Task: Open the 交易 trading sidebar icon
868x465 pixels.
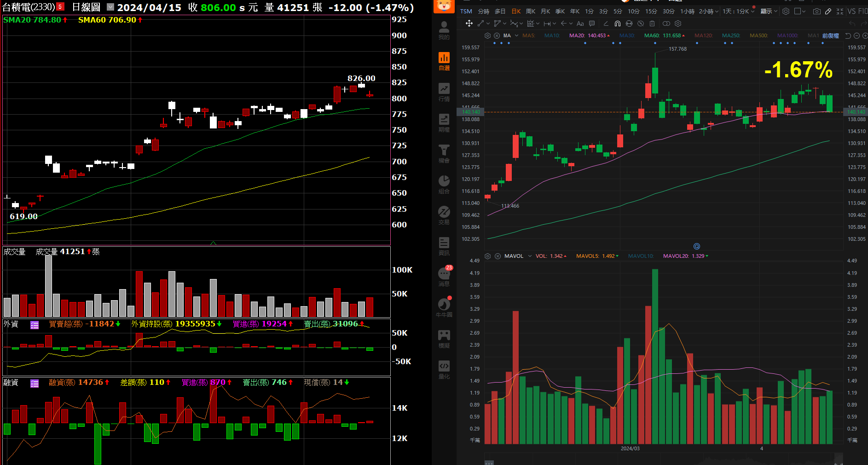Action: [444, 215]
